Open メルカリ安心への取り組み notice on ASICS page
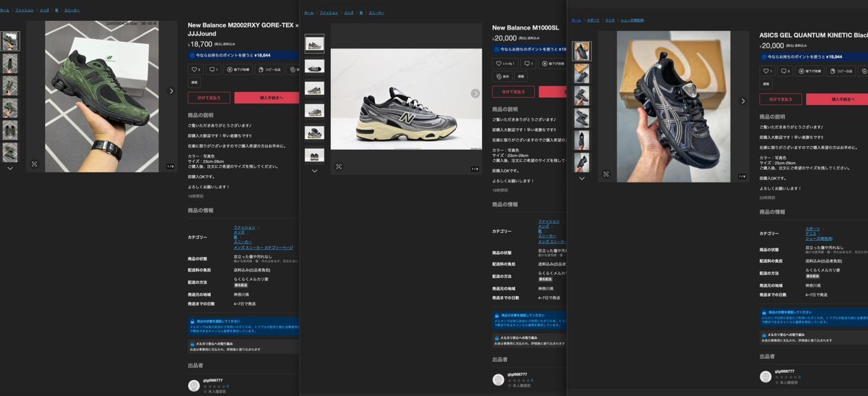868x396 pixels. point(814,337)
